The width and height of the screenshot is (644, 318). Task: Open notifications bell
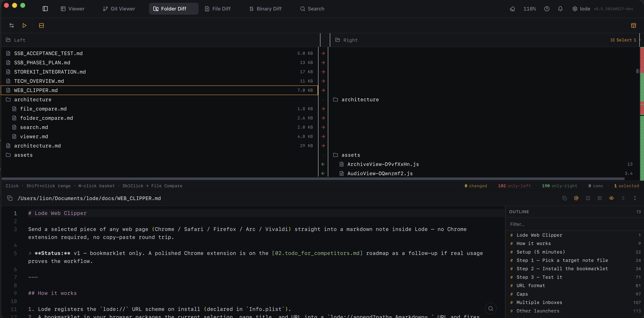560,9
